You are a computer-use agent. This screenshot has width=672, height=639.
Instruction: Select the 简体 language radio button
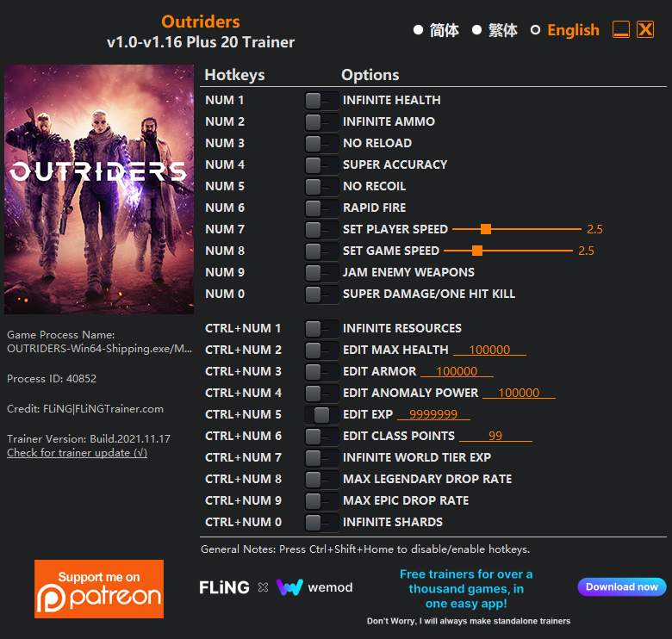click(x=419, y=30)
